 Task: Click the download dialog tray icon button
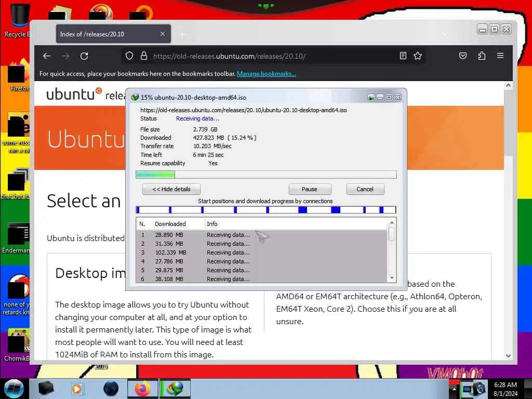(x=371, y=98)
